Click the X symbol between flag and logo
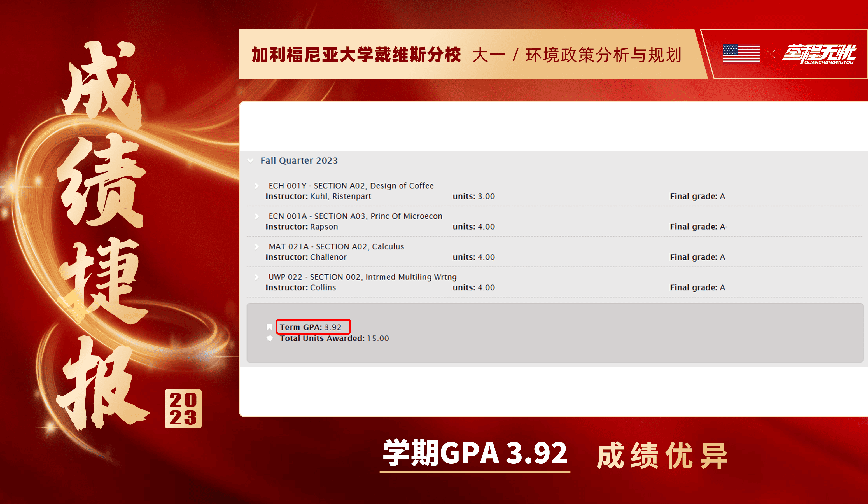This screenshot has width=868, height=504. click(x=771, y=54)
